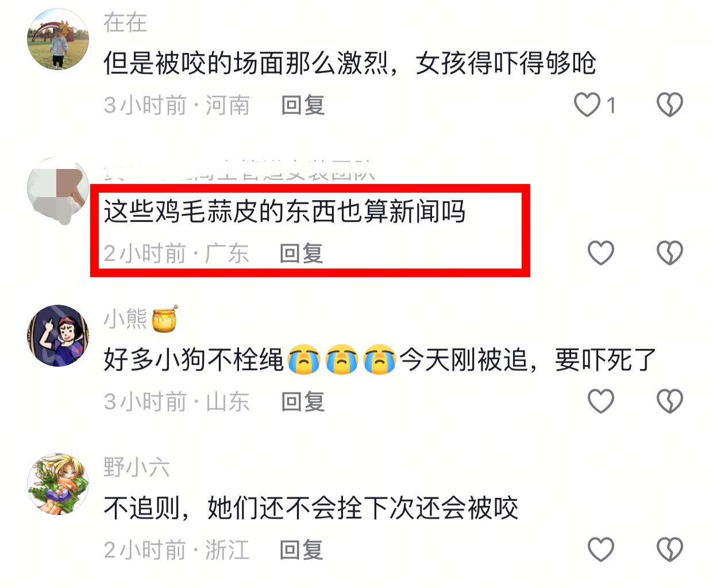Reply to 野小六's comment from 浙江
The height and width of the screenshot is (588, 713).
[302, 550]
